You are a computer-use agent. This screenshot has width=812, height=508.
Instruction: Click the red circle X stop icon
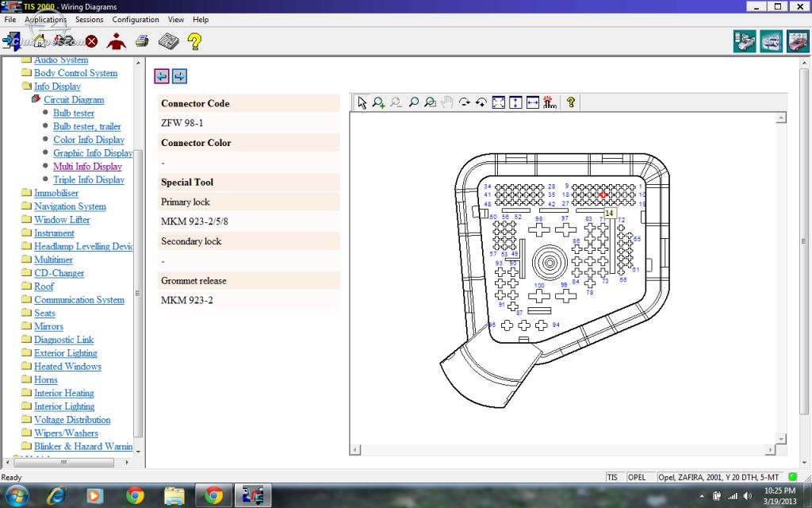coord(92,41)
